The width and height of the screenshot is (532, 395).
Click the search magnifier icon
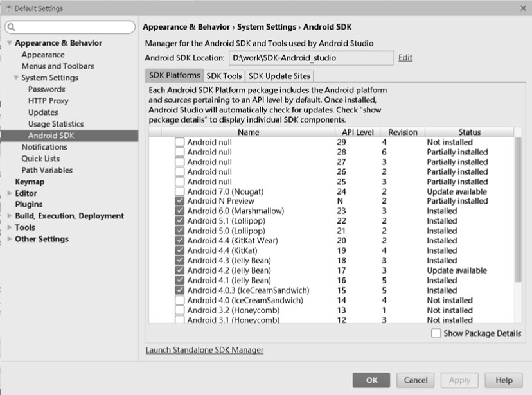click(x=11, y=27)
